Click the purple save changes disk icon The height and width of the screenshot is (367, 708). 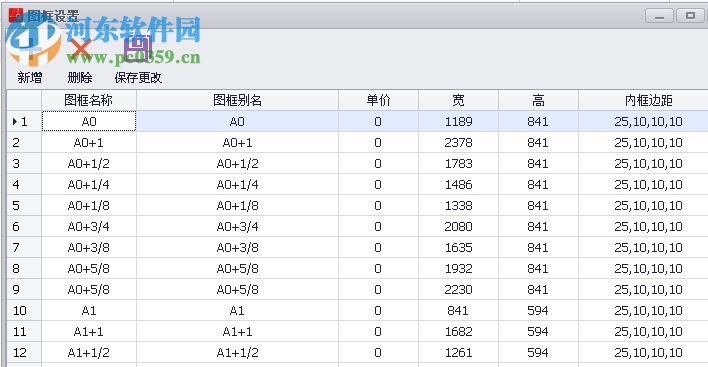pyautogui.click(x=137, y=48)
